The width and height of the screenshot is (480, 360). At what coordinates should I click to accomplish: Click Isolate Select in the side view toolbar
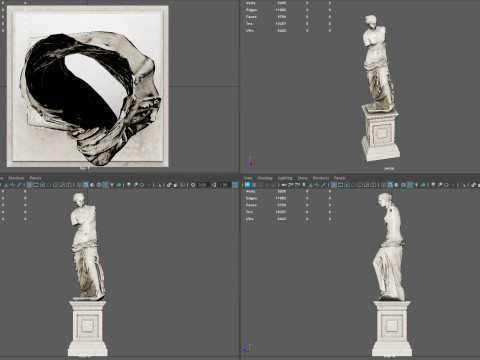[463, 185]
